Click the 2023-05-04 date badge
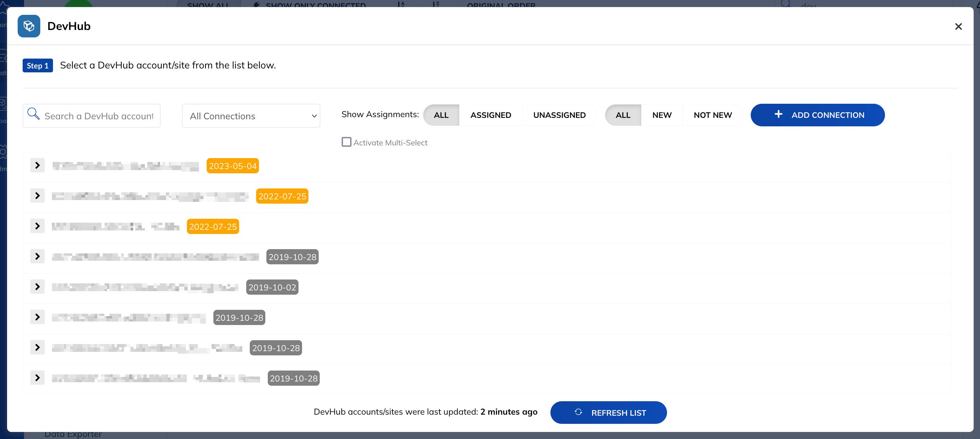This screenshot has width=980, height=439. [x=232, y=166]
